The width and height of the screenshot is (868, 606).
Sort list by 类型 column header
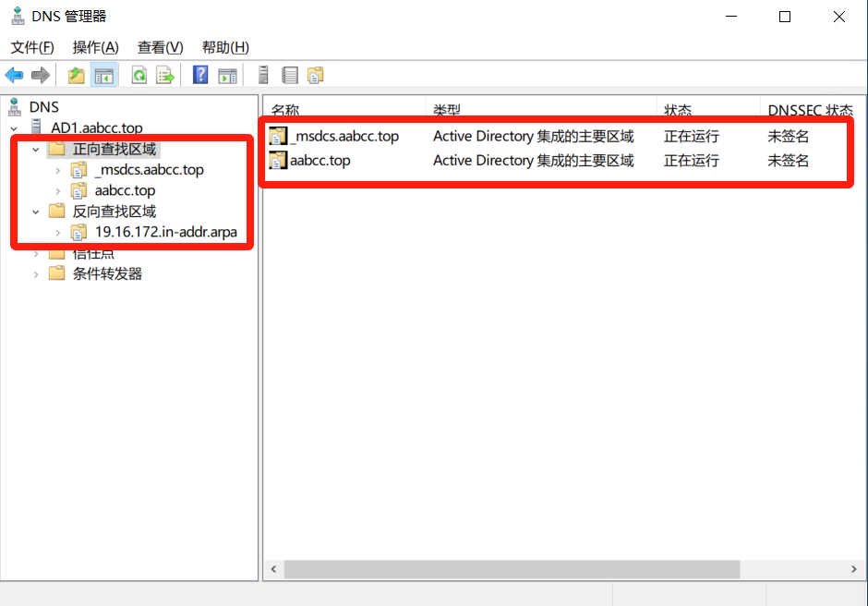447,110
